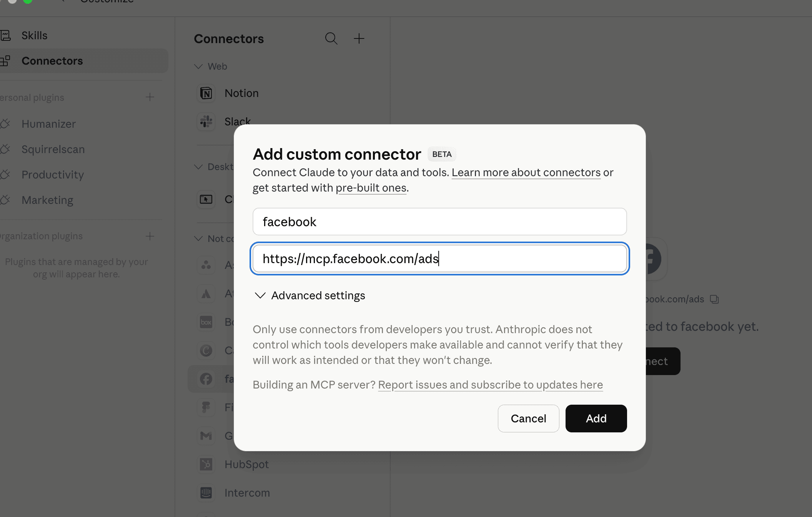
Task: Select the Intercom connector icon
Action: [x=206, y=493]
